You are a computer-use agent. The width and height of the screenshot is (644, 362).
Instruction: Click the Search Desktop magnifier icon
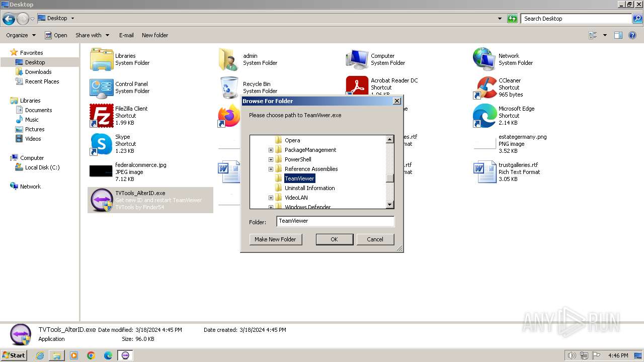coord(638,19)
